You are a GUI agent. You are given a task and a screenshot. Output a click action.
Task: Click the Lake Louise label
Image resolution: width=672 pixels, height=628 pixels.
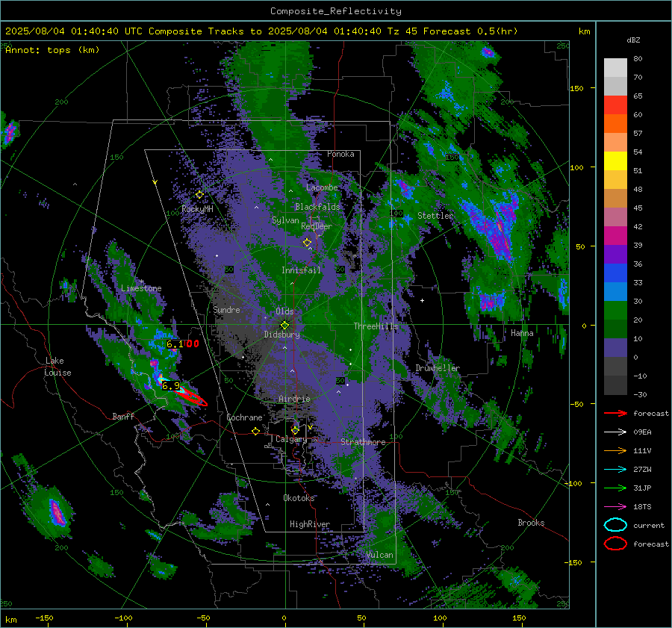(57, 367)
